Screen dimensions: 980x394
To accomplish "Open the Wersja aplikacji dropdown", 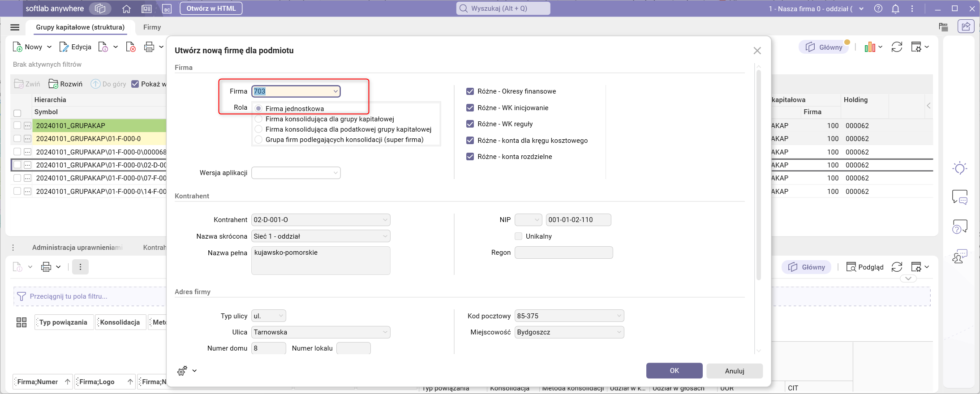I will (x=335, y=173).
